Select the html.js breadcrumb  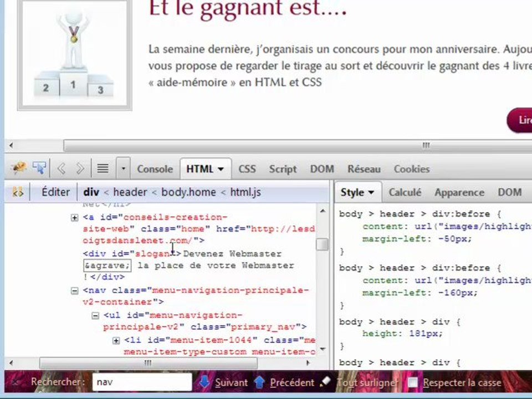coord(245,192)
